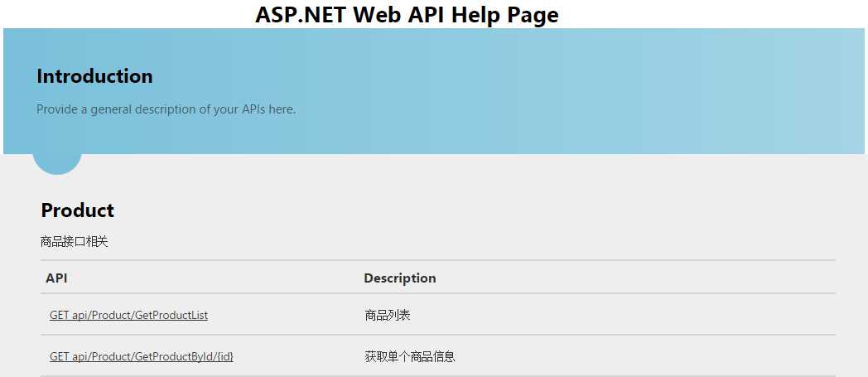This screenshot has height=377, width=868.
Task: Click the ASP.NET Web API Help Page title
Action: 407,15
